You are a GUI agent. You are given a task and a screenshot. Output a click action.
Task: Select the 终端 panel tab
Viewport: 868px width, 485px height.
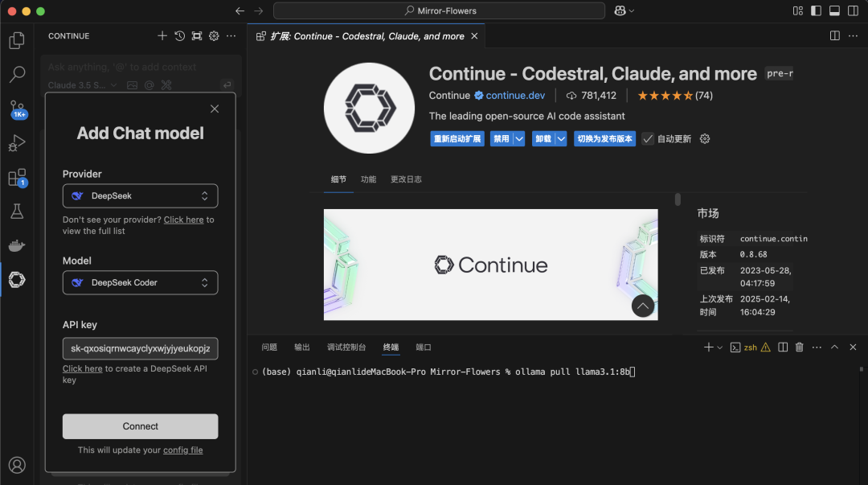pos(391,347)
